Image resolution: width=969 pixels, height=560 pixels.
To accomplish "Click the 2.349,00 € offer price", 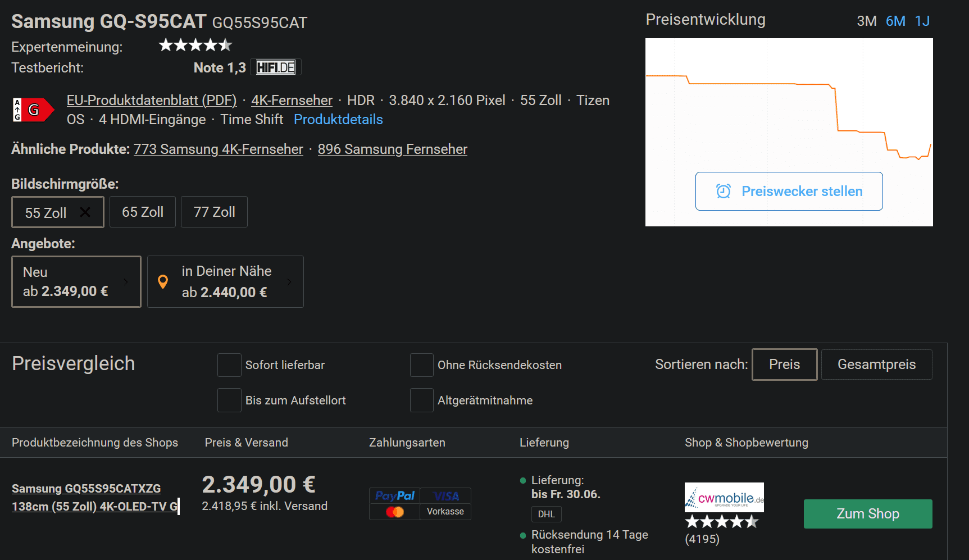I will click(x=258, y=485).
